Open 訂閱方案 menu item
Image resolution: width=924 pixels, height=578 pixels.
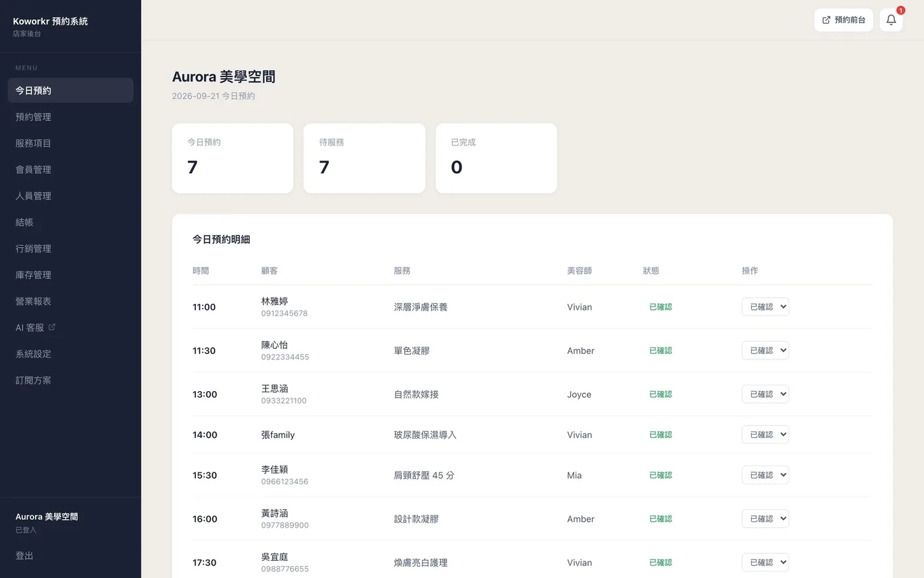tap(71, 380)
